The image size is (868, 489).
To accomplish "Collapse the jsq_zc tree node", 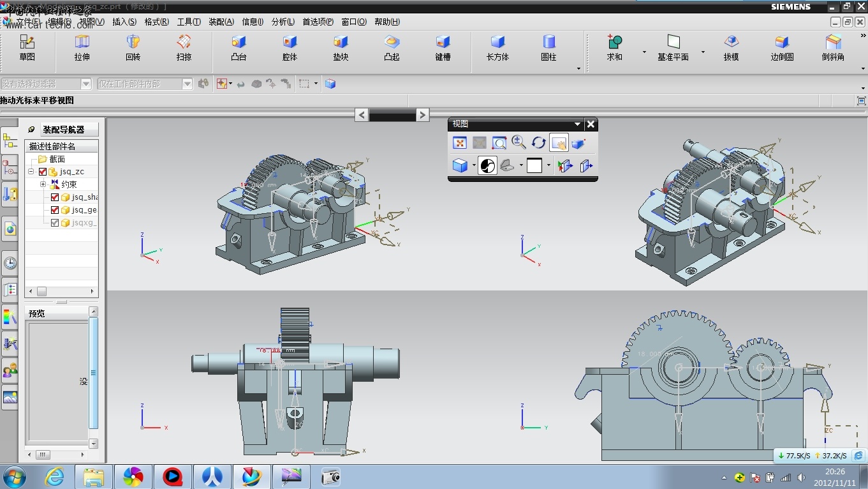I will (x=31, y=172).
